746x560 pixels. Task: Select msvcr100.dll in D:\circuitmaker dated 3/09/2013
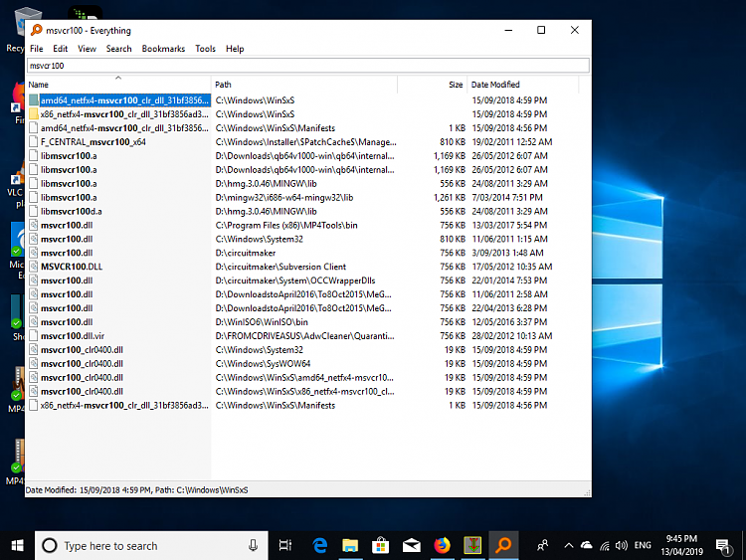point(67,253)
